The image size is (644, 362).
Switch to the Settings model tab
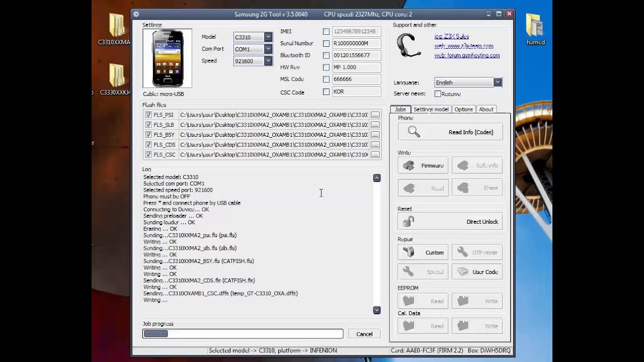pyautogui.click(x=431, y=109)
